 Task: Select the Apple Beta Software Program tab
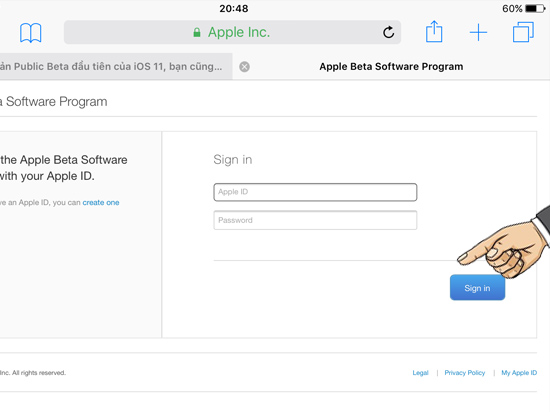point(391,67)
